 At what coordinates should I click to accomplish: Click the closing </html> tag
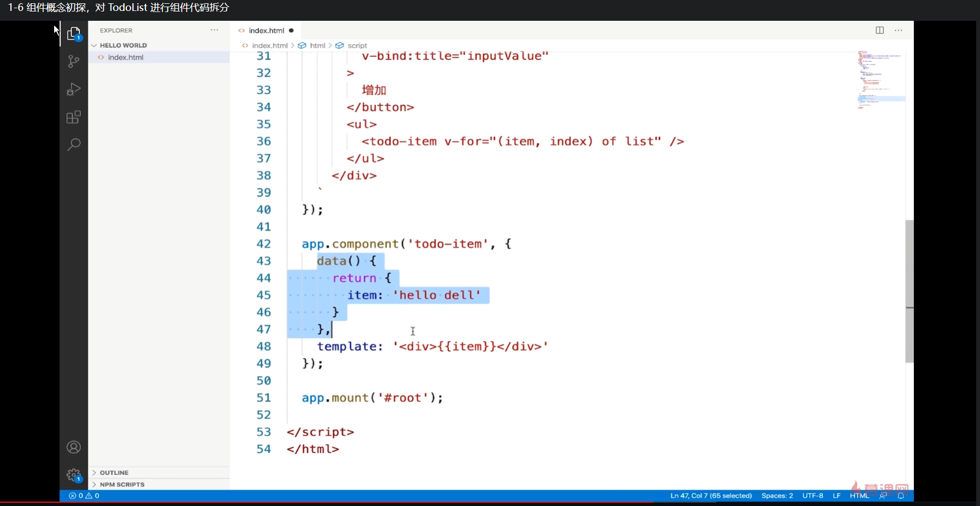pos(313,449)
